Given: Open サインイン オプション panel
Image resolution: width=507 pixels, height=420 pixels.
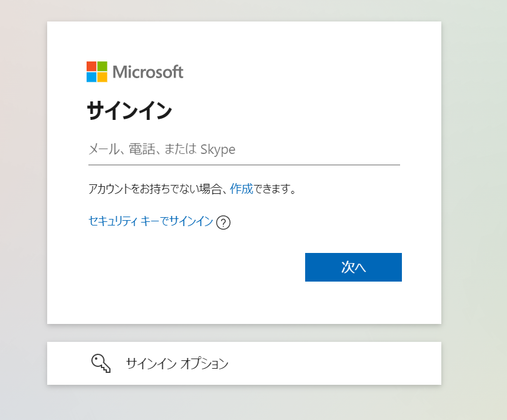Looking at the screenshot, I should (x=244, y=363).
